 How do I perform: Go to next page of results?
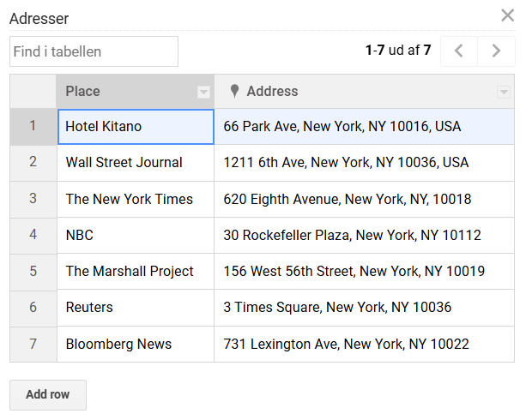pos(496,51)
